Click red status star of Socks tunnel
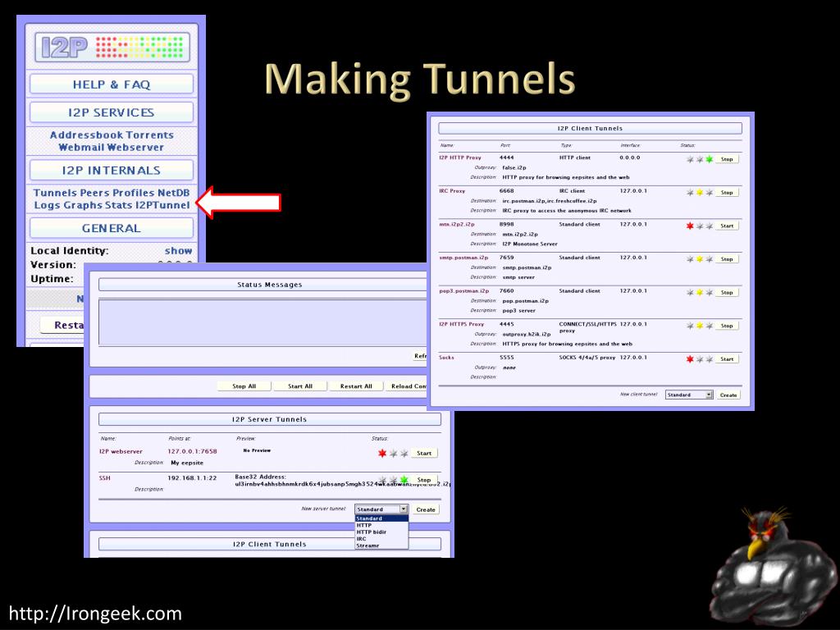 tap(690, 359)
